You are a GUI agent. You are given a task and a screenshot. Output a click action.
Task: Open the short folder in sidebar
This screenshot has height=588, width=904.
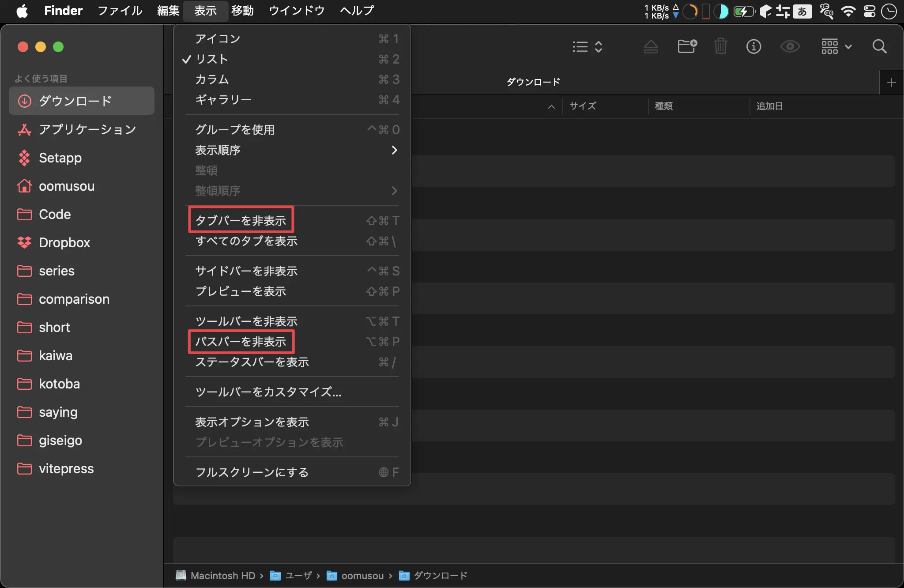pyautogui.click(x=82, y=327)
